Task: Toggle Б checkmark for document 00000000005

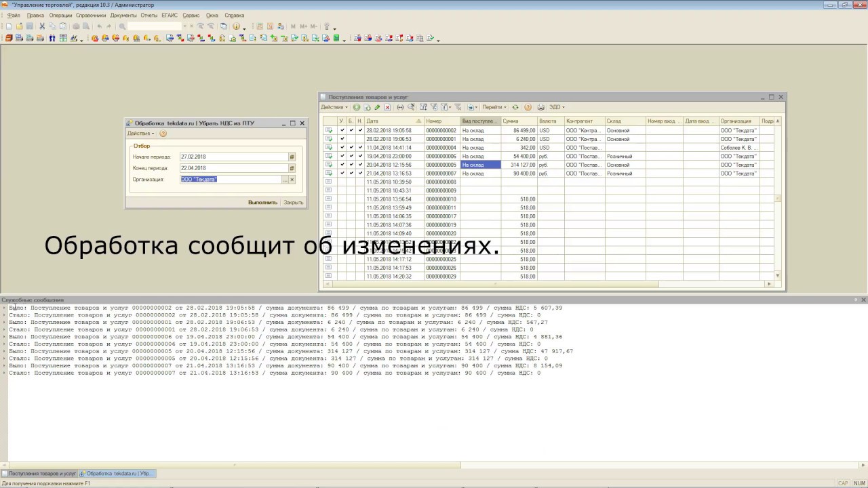Action: click(x=351, y=165)
